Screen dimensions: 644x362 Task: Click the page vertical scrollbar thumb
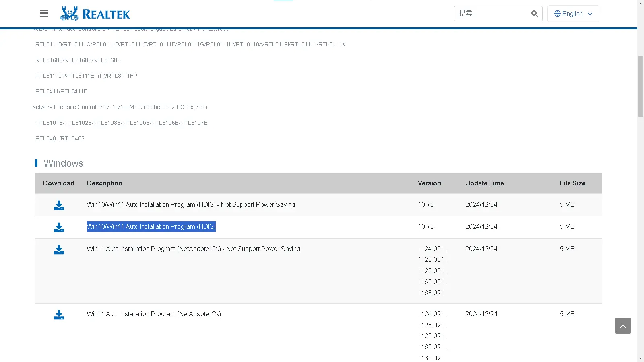pyautogui.click(x=640, y=86)
